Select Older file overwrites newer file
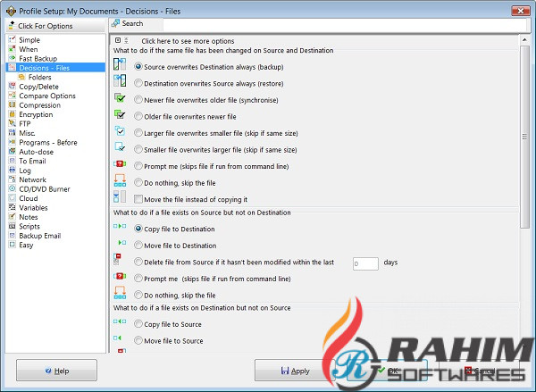536x392 pixels. coord(138,116)
